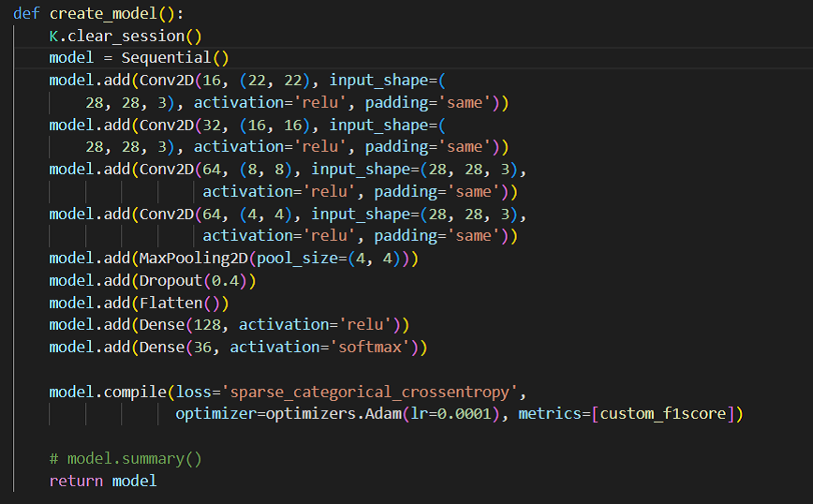Click the 'softmax' activation string
Viewport: 813px width, 504px height.
[369, 348]
